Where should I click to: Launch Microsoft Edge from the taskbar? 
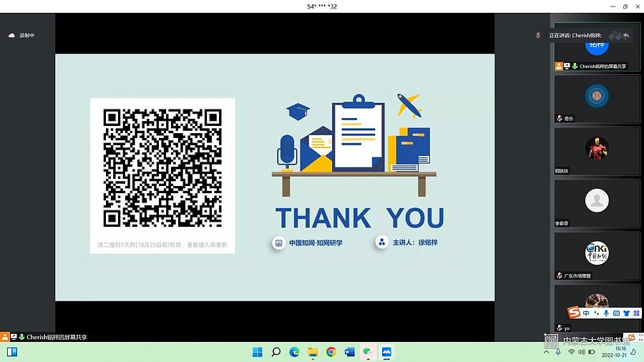(x=295, y=352)
